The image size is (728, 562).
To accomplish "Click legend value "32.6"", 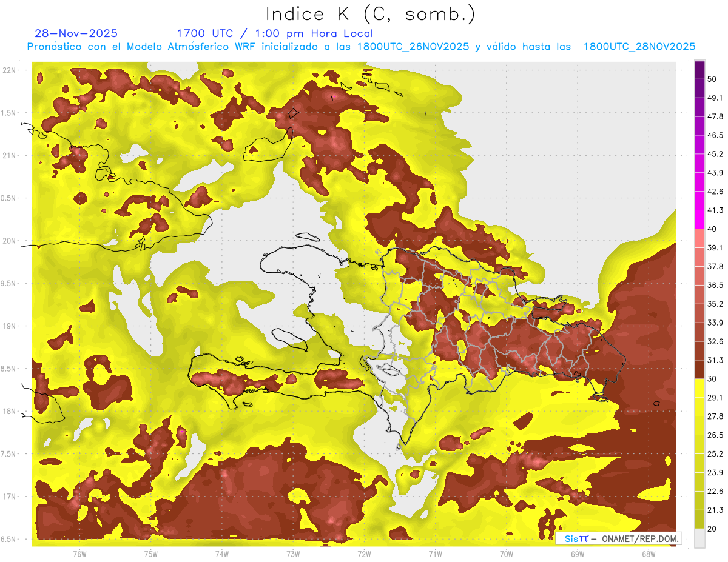I will (715, 341).
